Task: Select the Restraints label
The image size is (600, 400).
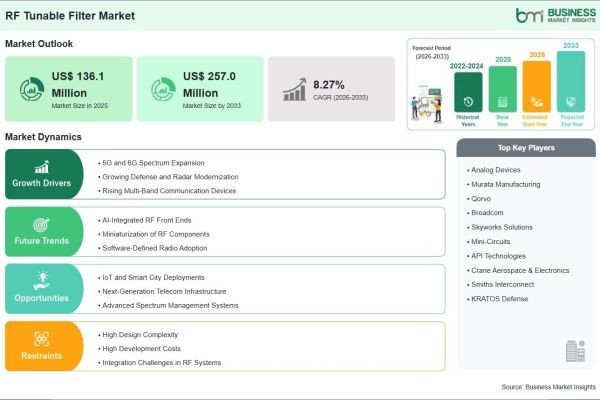Action: [41, 356]
